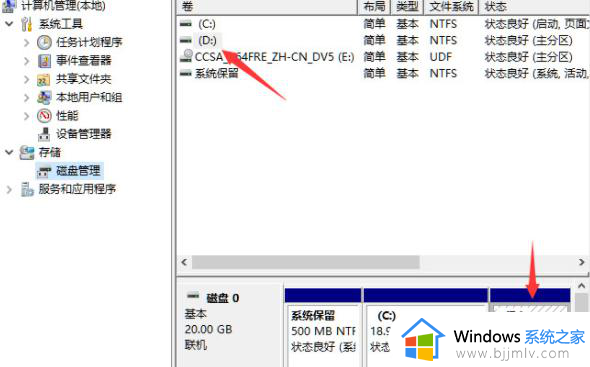Open 共享文件夹 in tree
Viewport: 590px width, 367px height.
coord(84,79)
